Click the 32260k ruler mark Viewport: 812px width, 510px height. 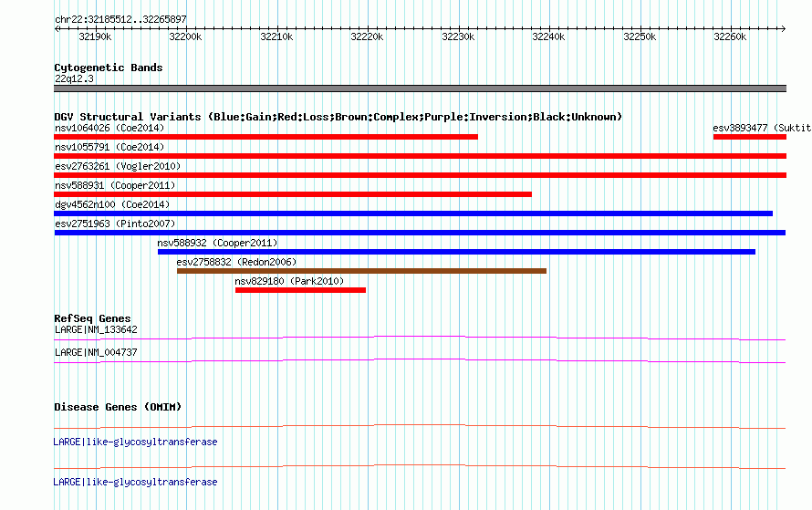coord(730,36)
